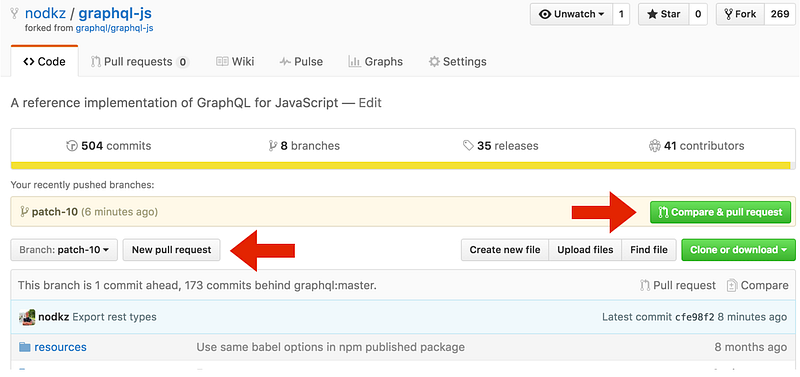Click the resources folder icon
Image resolution: width=800 pixels, height=377 pixels.
pyautogui.click(x=25, y=347)
